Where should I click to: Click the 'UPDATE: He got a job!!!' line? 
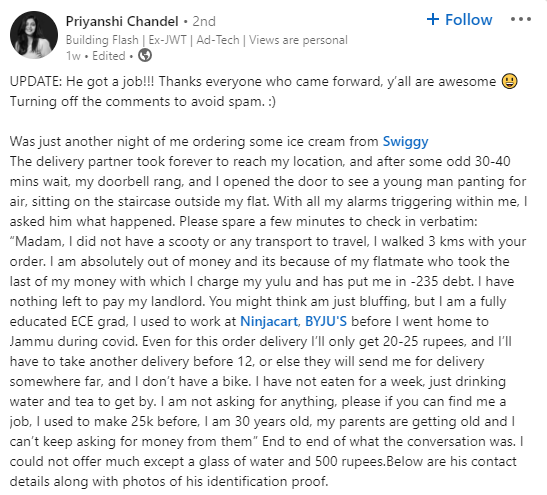pyautogui.click(x=82, y=82)
